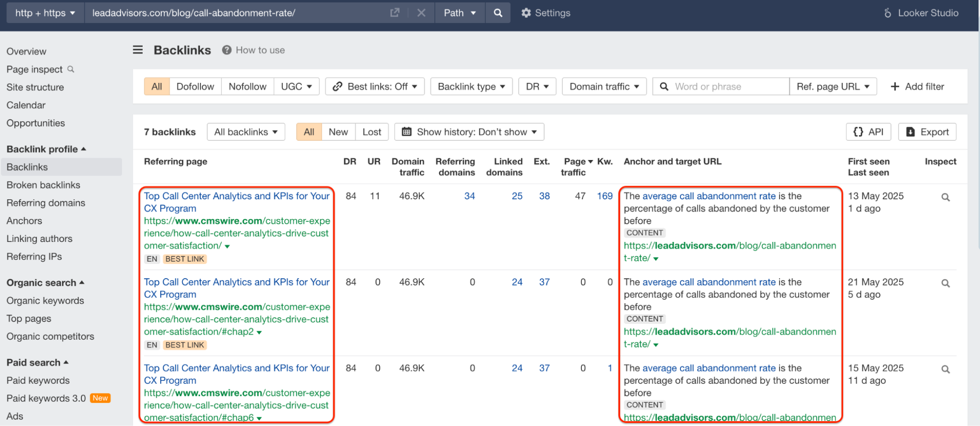
Task: Inspect the 21 May 2025 backlink row
Action: [946, 283]
